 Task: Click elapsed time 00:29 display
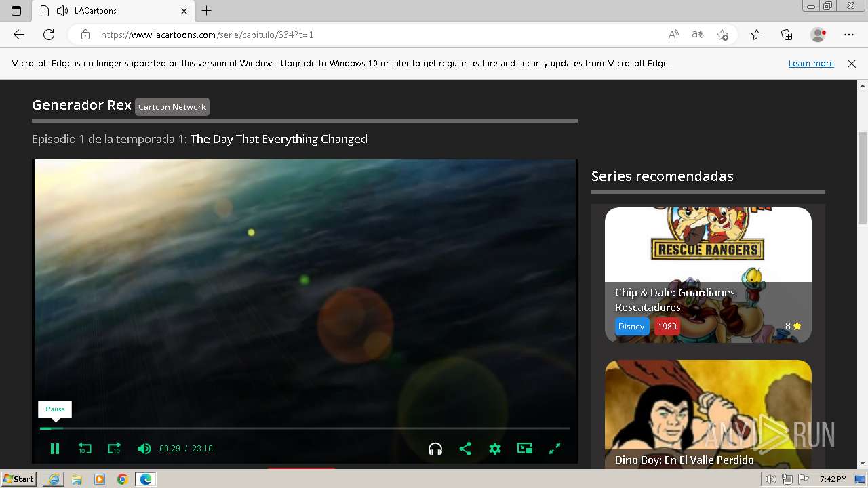click(170, 449)
